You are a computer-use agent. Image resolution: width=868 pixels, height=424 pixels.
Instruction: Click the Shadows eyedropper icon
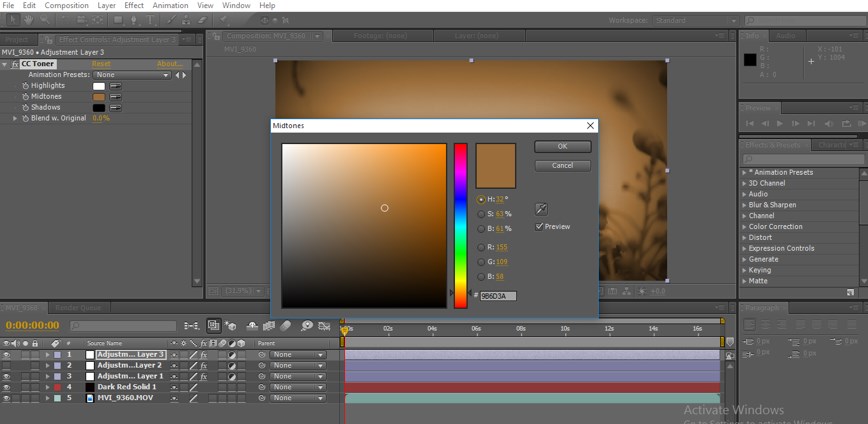pyautogui.click(x=116, y=107)
